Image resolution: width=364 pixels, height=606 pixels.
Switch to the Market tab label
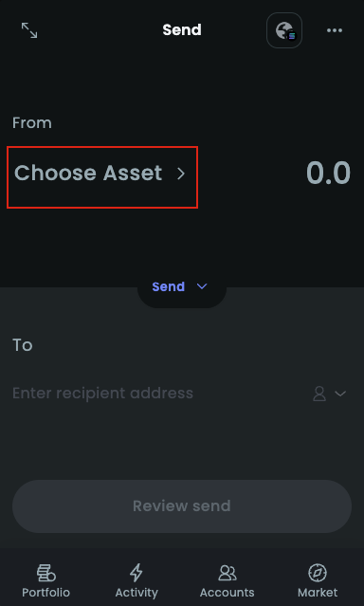pyautogui.click(x=318, y=593)
